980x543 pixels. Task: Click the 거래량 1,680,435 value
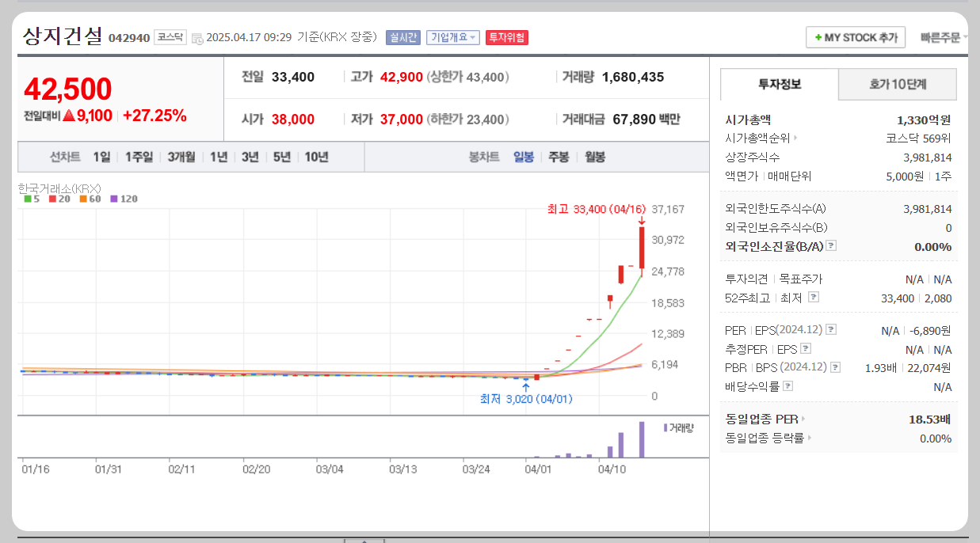633,77
